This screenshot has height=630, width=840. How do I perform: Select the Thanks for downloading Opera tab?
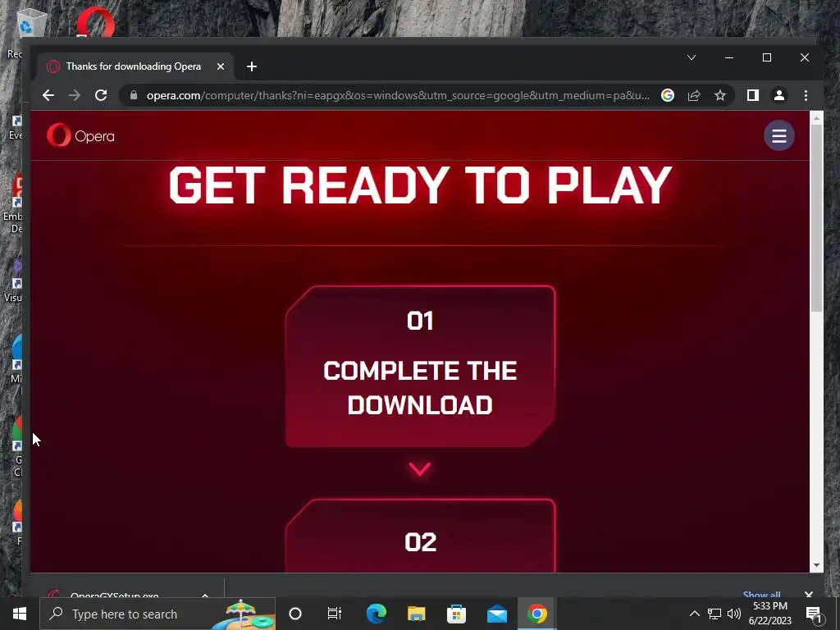tap(136, 66)
